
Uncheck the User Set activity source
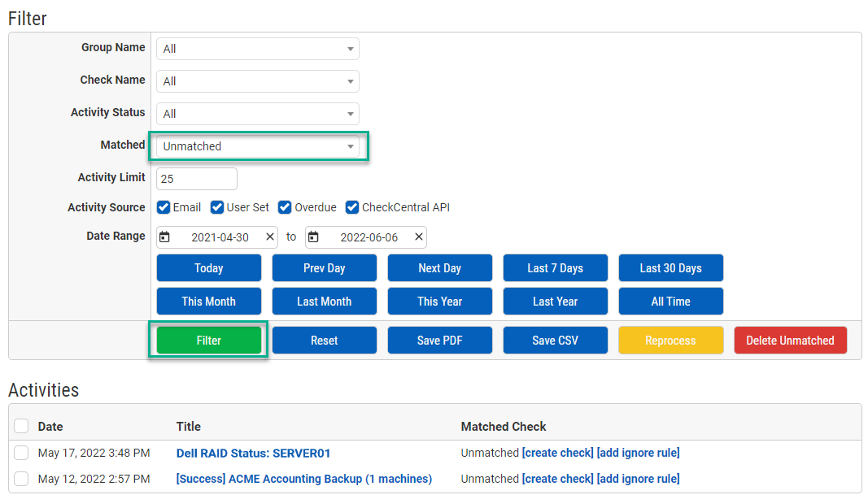(x=216, y=207)
